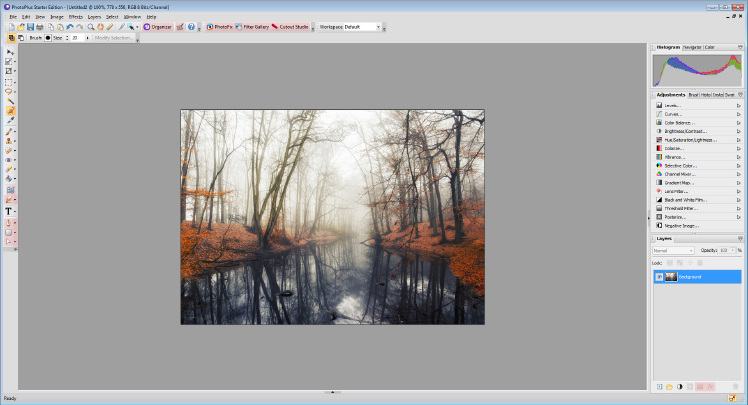The image size is (748, 405).
Task: Create a new document from toolbar
Action: click(x=11, y=27)
